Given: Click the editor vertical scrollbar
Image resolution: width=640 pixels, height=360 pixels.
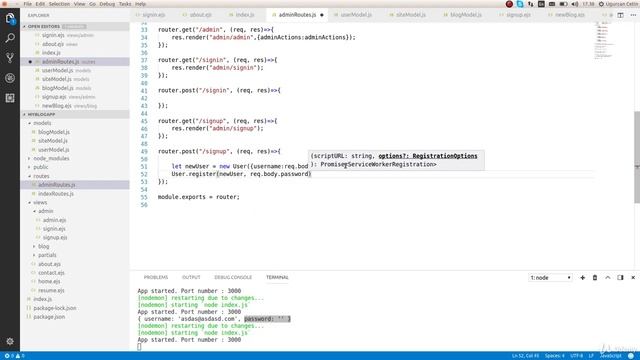Looking at the screenshot, I should pyautogui.click(x=637, y=157).
